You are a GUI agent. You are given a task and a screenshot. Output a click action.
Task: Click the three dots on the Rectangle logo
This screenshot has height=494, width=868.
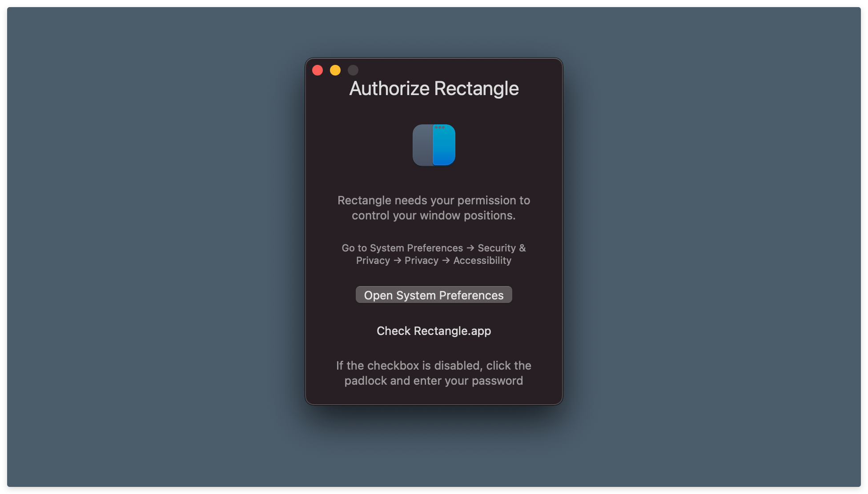pos(440,128)
